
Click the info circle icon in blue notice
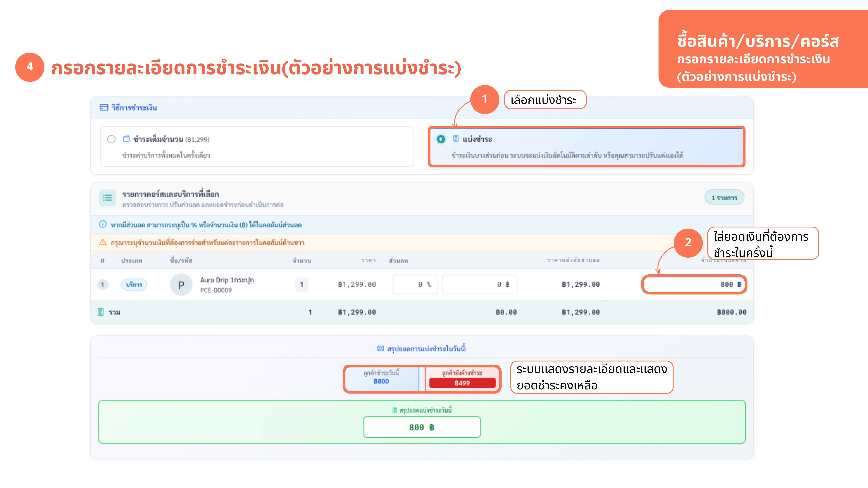[103, 224]
